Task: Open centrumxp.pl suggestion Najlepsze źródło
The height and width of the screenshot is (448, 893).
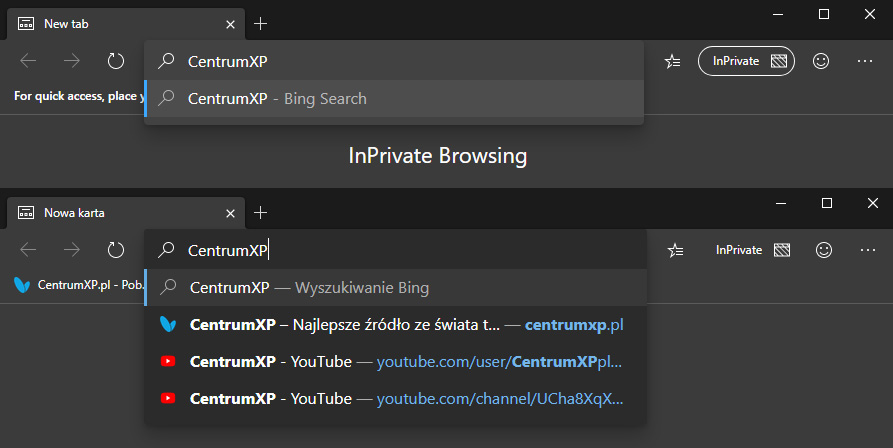Action: [395, 324]
